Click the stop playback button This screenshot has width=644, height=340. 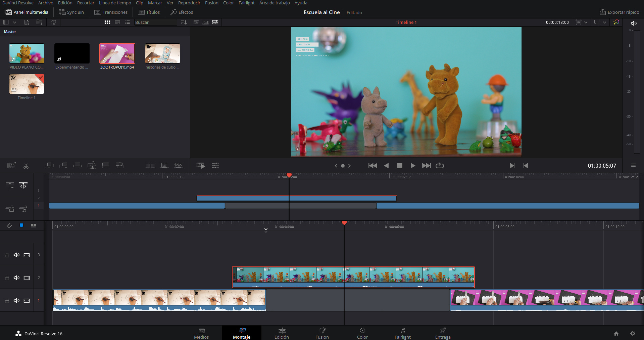pyautogui.click(x=399, y=166)
